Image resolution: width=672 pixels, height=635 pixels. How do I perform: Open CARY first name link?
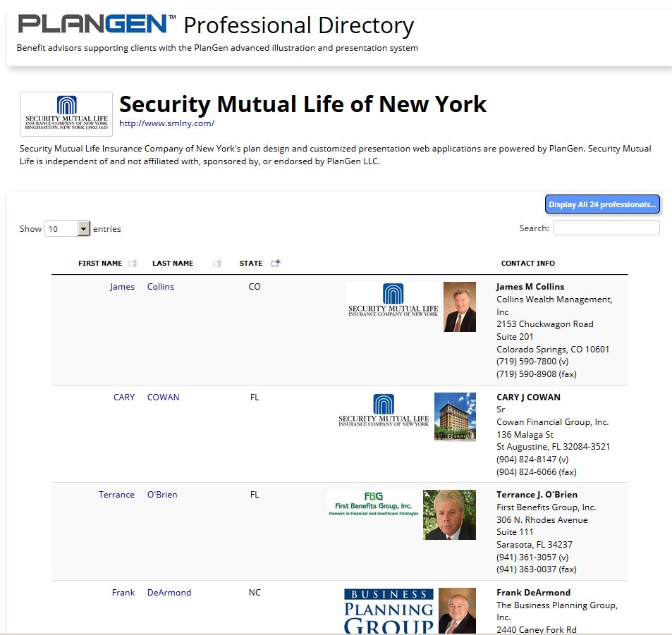tap(124, 397)
